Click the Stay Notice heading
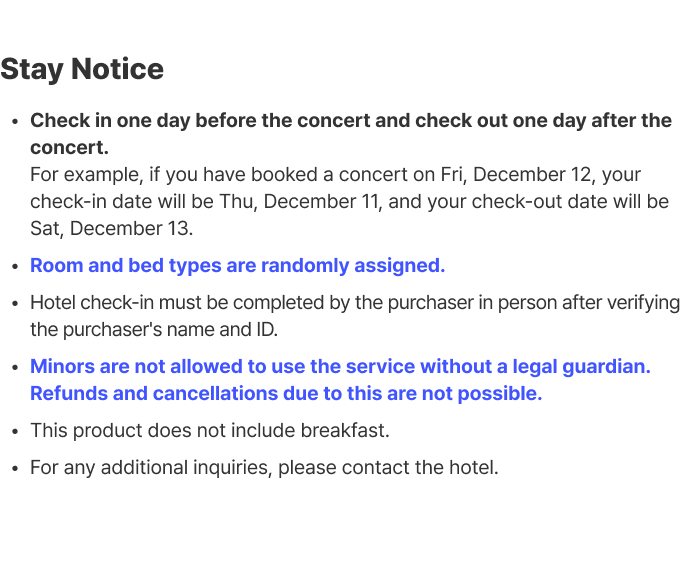Screen dimensions: 700x580 tap(82, 69)
